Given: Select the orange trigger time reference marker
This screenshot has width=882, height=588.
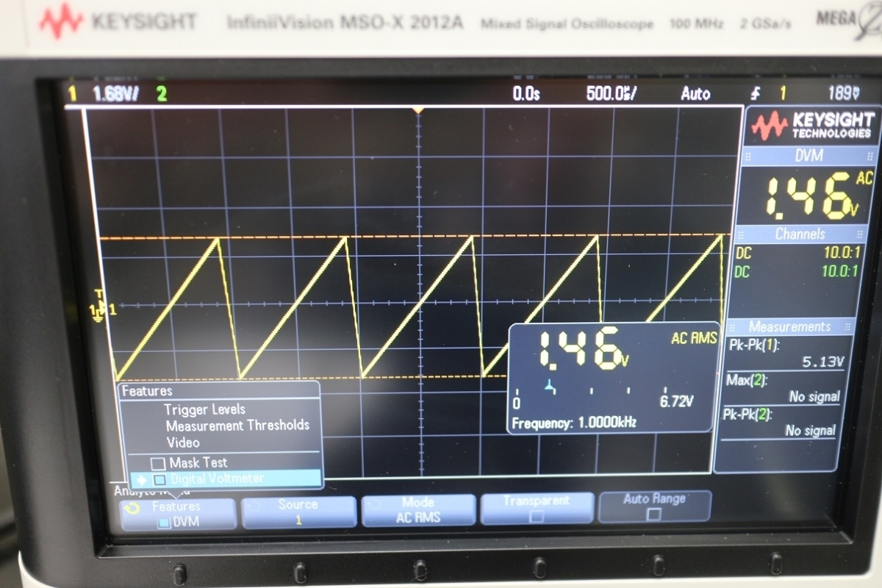Looking at the screenshot, I should click(x=418, y=110).
